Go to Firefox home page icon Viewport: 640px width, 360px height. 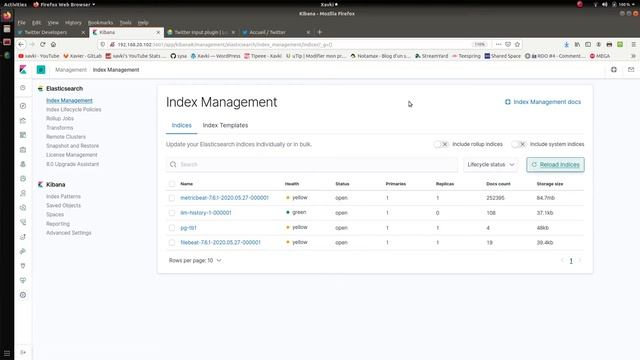pyautogui.click(x=53, y=44)
